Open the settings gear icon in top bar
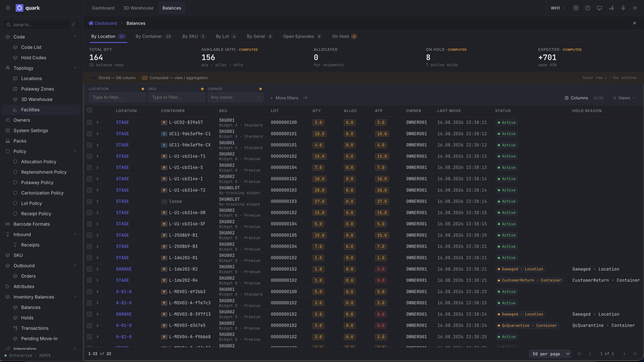Image resolution: width=644 pixels, height=362 pixels. (576, 8)
